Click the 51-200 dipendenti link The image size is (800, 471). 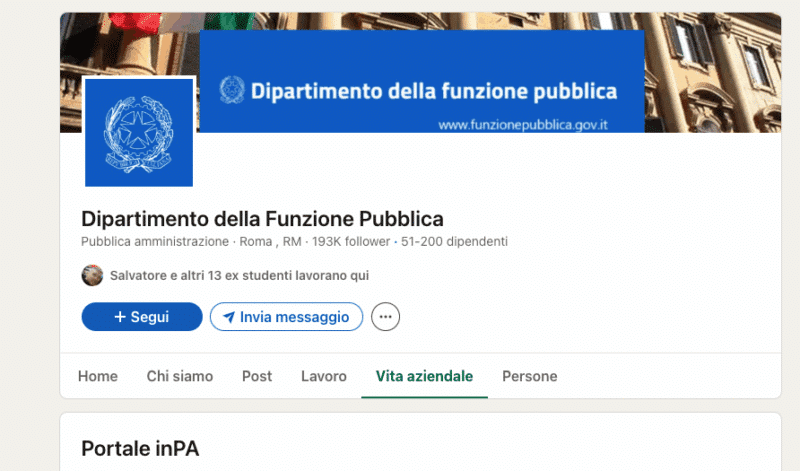[x=454, y=241]
